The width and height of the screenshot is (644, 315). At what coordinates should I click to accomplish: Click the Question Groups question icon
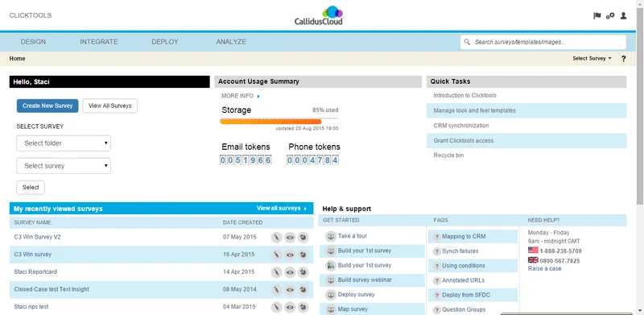pos(437,309)
